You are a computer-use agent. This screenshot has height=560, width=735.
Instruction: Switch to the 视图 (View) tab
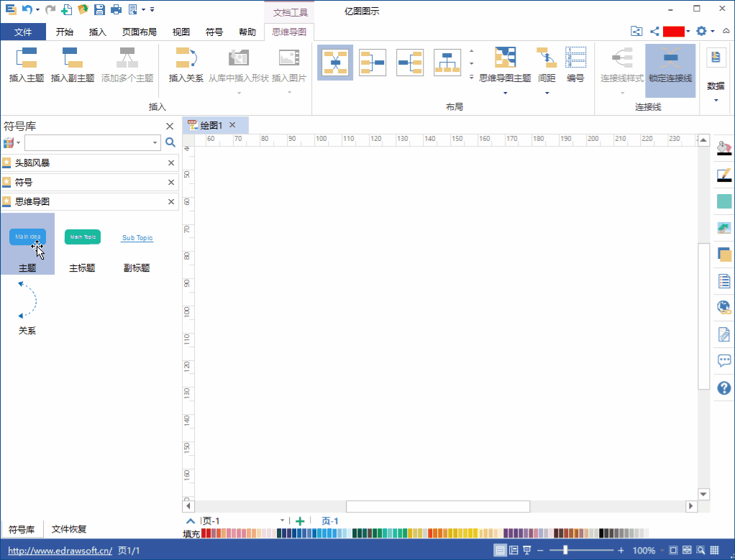point(181,32)
